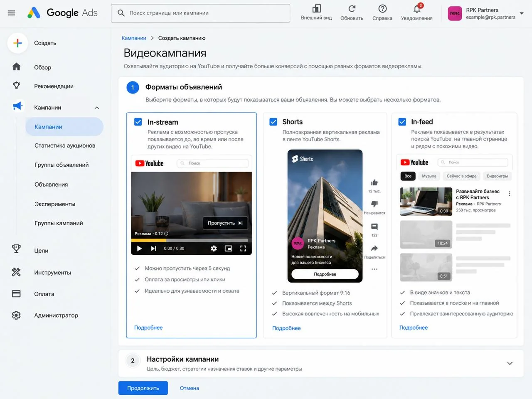532x399 pixels.
Task: Open Administrator via gear icon
Action: pyautogui.click(x=16, y=315)
